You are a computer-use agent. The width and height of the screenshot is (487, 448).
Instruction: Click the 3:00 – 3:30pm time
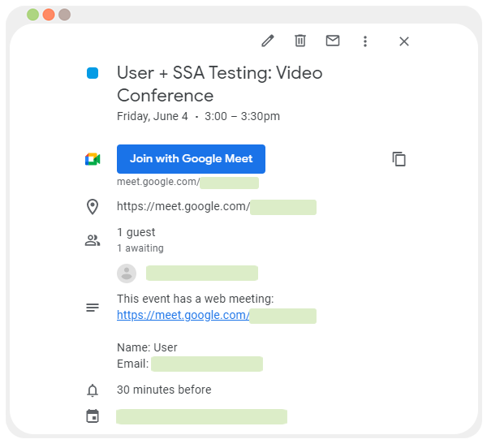242,116
